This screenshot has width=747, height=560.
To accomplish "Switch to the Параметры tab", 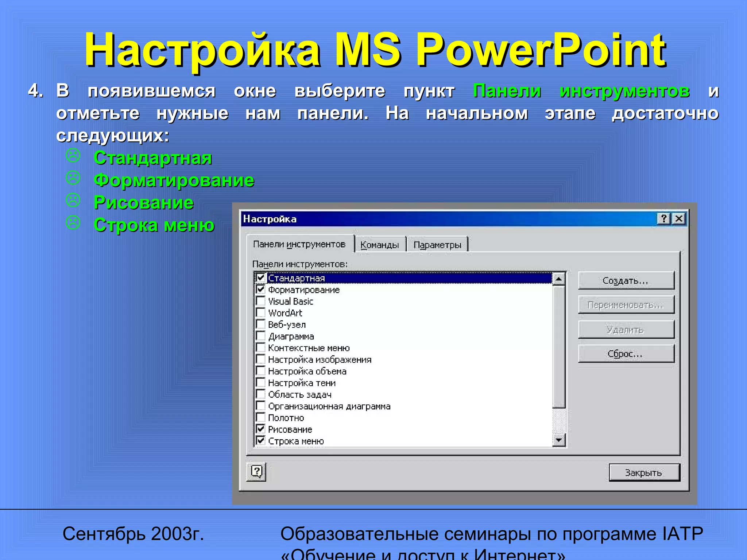I will coord(437,245).
